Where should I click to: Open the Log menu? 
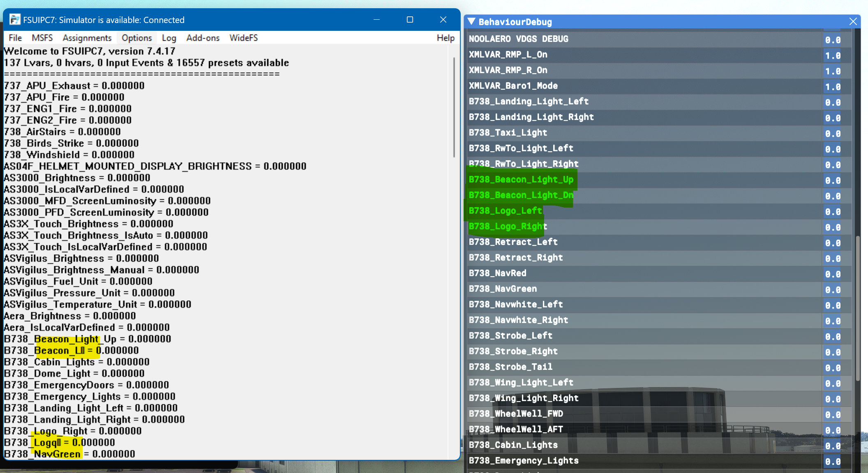[169, 38]
